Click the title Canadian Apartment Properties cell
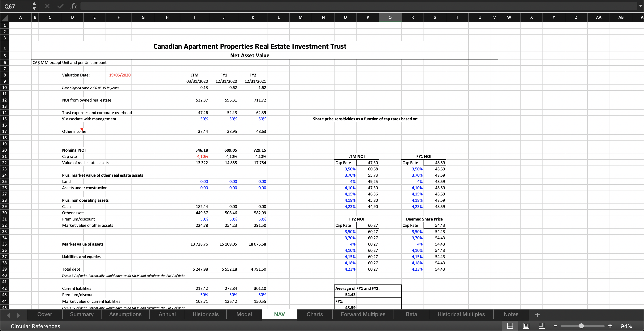The height and width of the screenshot is (331, 644). pyautogui.click(x=250, y=47)
